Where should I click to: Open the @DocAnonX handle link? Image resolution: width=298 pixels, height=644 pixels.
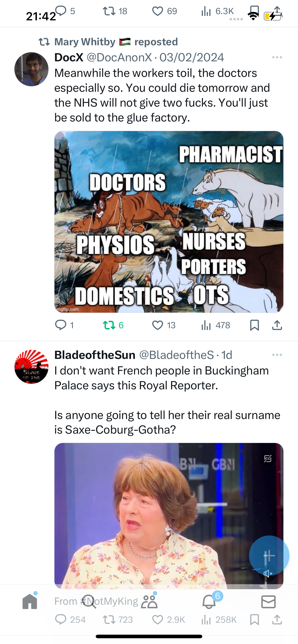coord(119,57)
